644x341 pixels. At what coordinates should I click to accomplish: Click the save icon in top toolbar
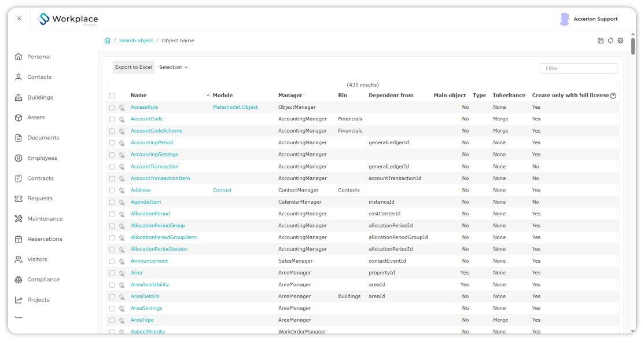point(601,41)
